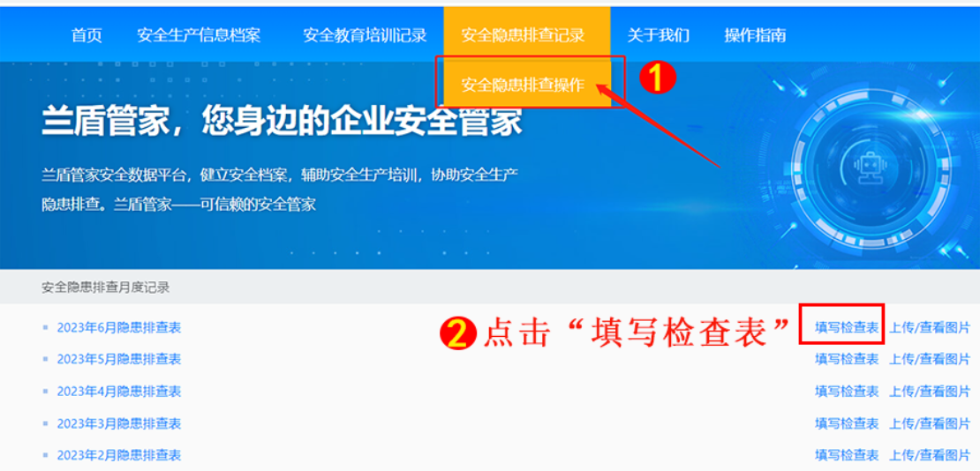Open the 操作指南 menu item
The height and width of the screenshot is (471, 980).
pos(755,35)
